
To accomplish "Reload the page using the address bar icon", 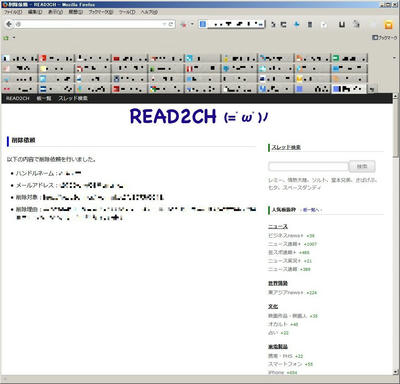I will pyautogui.click(x=171, y=24).
